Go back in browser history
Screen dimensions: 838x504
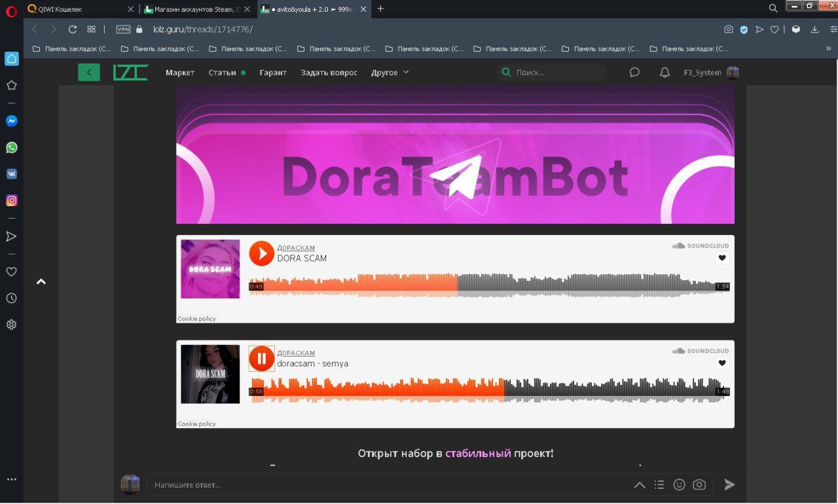(35, 29)
